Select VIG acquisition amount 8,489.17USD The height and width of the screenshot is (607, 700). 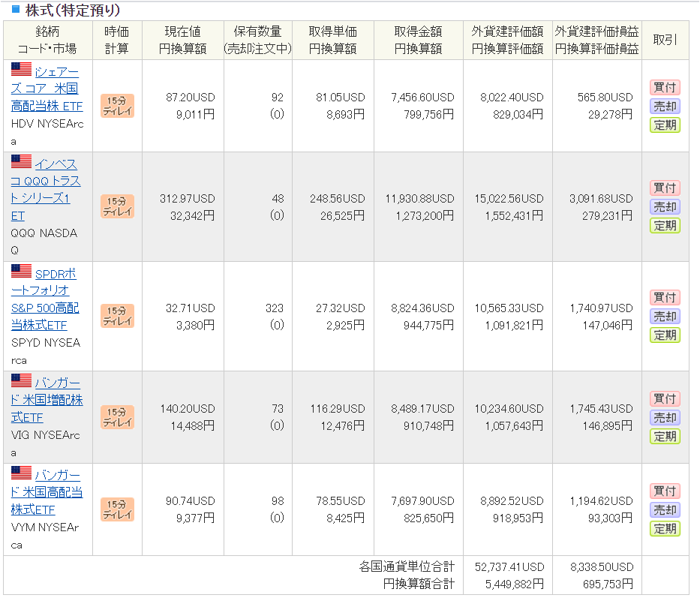click(422, 409)
